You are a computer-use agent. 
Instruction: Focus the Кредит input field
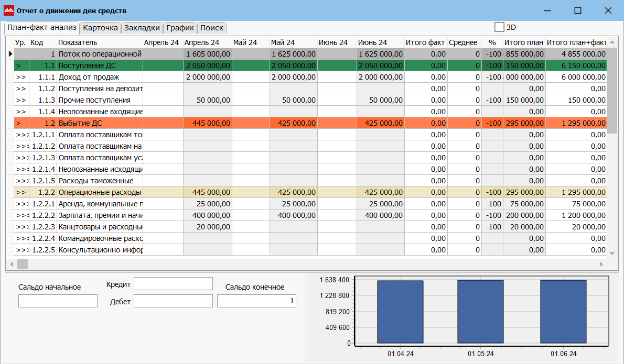click(173, 283)
